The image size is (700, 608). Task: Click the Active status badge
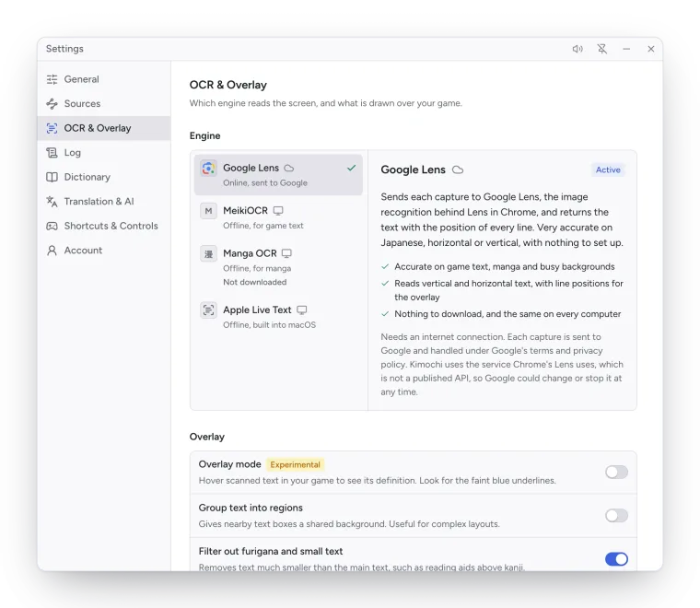point(608,170)
